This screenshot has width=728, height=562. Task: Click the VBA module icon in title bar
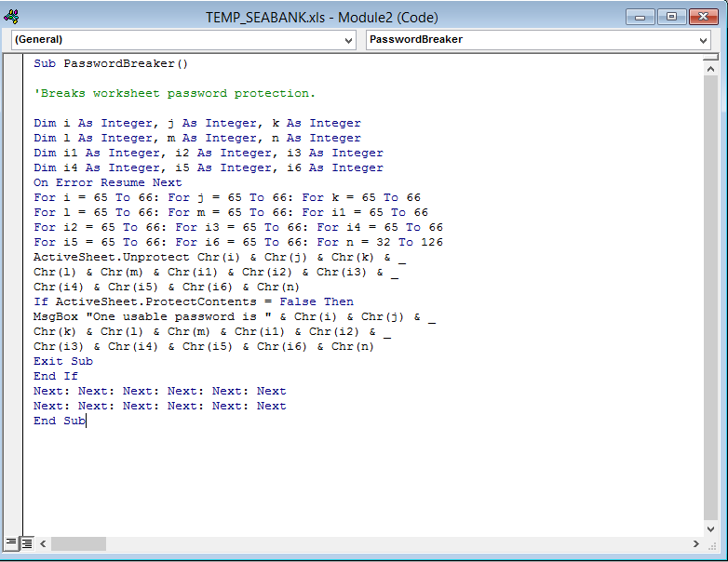(x=11, y=17)
